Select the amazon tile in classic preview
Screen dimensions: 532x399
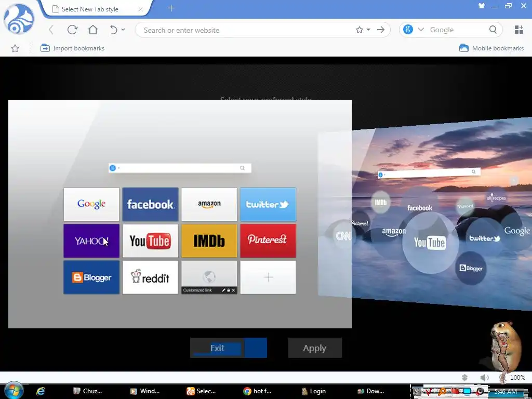(x=209, y=204)
